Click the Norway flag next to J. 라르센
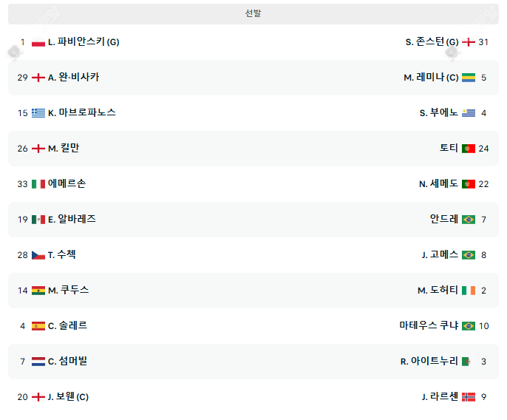 (469, 397)
